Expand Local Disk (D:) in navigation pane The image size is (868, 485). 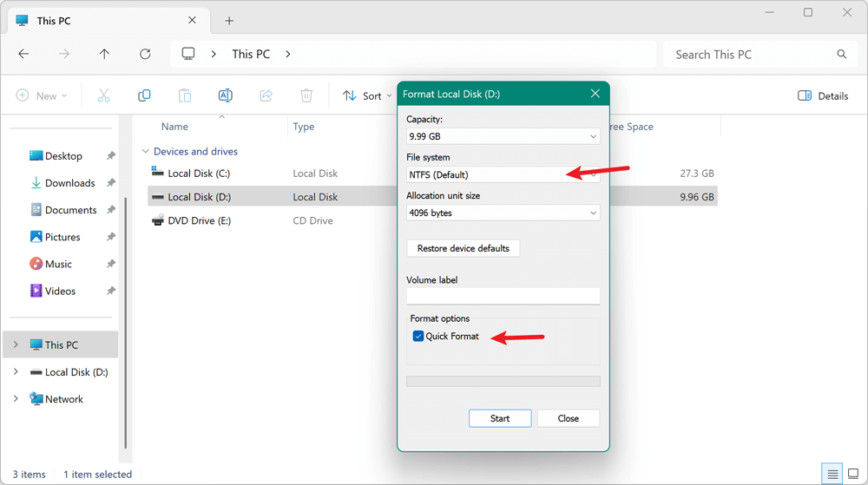tap(16, 371)
